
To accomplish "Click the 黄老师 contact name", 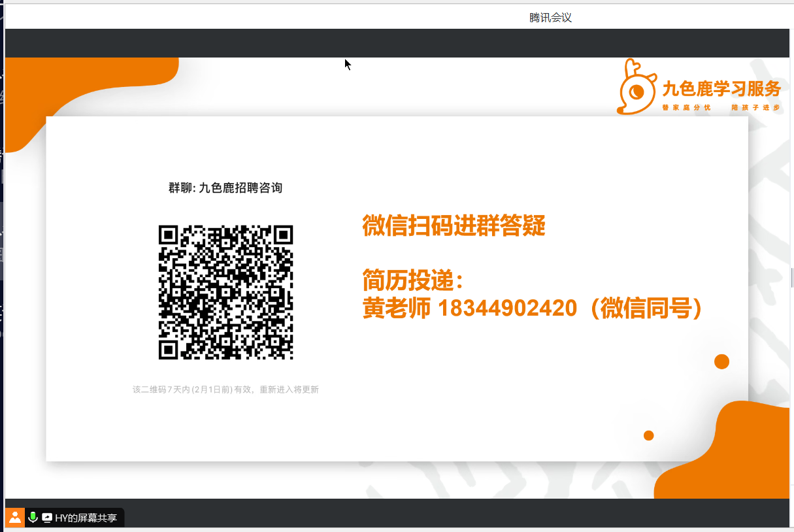I will coord(396,308).
